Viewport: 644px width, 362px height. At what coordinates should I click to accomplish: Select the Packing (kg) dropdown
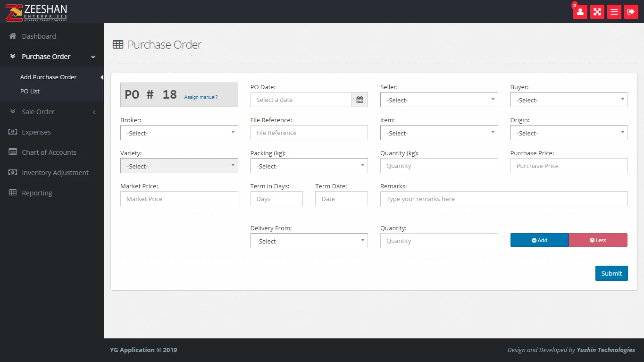coord(309,166)
